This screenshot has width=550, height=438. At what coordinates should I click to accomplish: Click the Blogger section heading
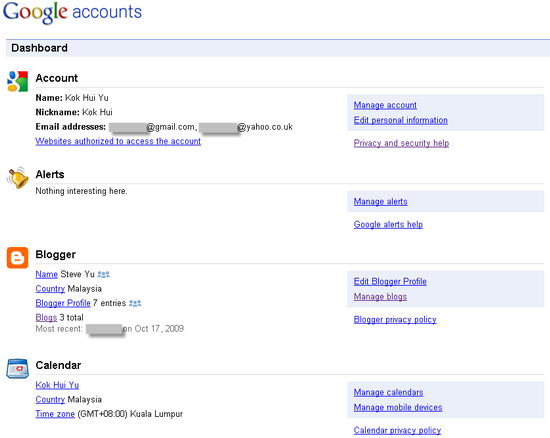tap(55, 255)
